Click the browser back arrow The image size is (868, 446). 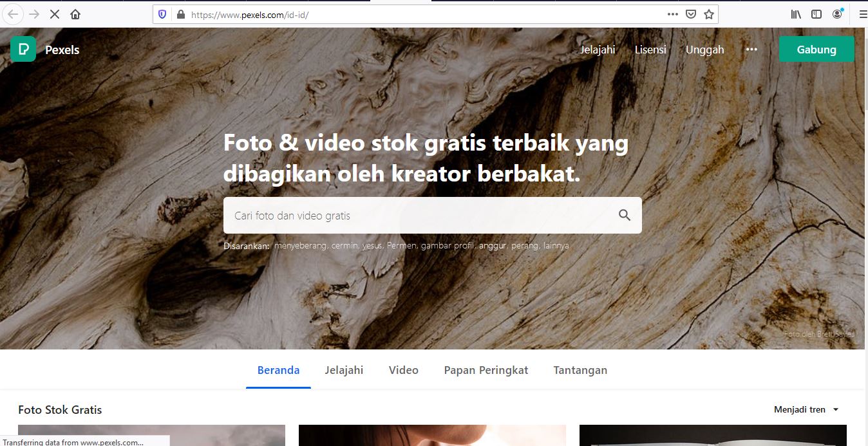[x=12, y=13]
